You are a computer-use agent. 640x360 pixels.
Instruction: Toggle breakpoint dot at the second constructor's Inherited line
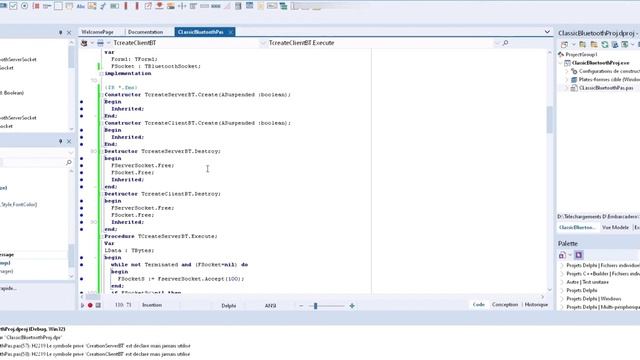click(82, 137)
